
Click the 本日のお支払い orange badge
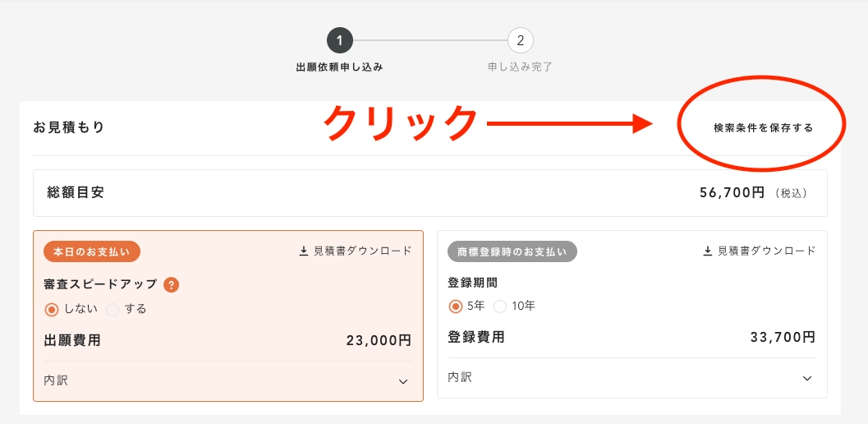[92, 251]
